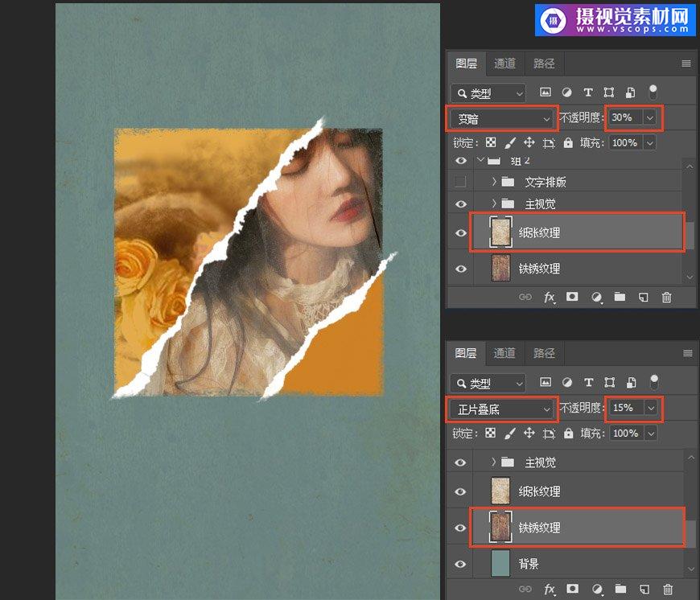Screen dimensions: 700x600
Task: Switch to 通道 tab in lower panel
Action: point(504,353)
